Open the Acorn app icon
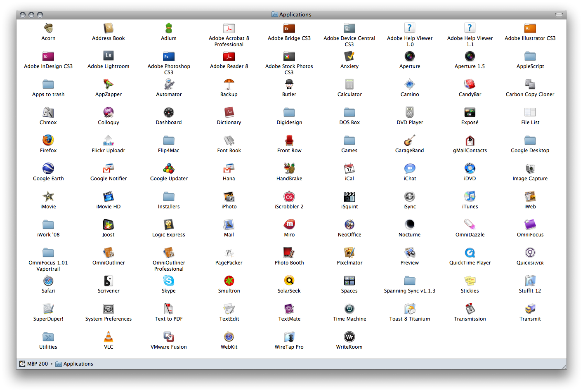This screenshot has width=583, height=392. (48, 28)
